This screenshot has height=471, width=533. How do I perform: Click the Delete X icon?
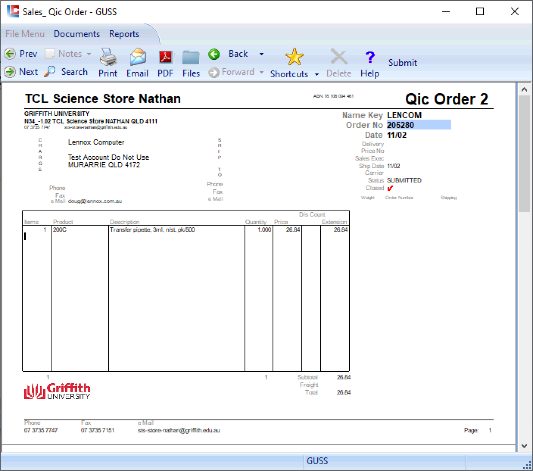[x=339, y=57]
